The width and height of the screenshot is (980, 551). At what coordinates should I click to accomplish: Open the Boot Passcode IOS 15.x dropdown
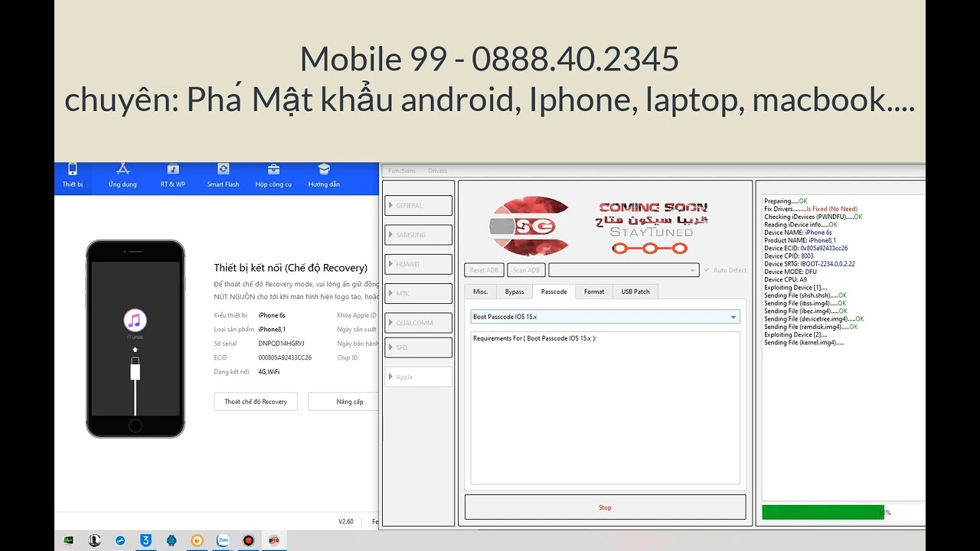[x=605, y=317]
